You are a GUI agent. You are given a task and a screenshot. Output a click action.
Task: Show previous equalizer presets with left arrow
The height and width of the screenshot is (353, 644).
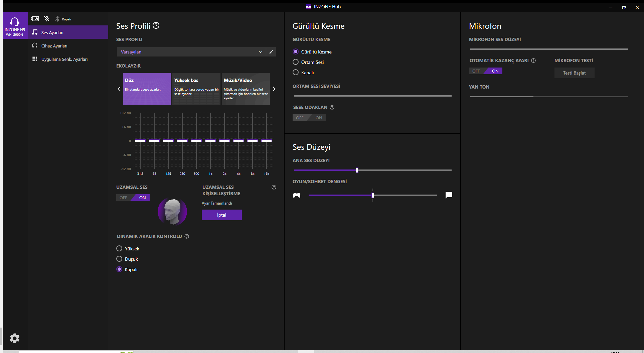119,89
